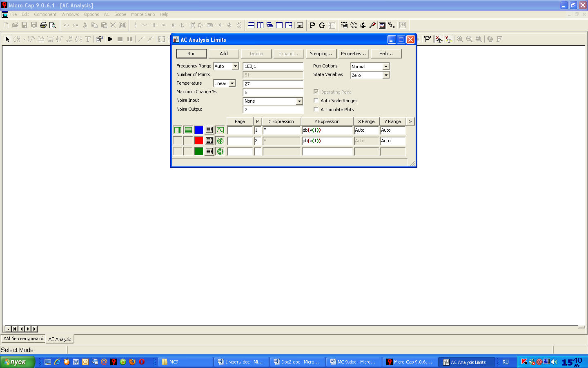The width and height of the screenshot is (588, 368).
Task: Click the stepping list icon before waveform icon
Action: 344,25
